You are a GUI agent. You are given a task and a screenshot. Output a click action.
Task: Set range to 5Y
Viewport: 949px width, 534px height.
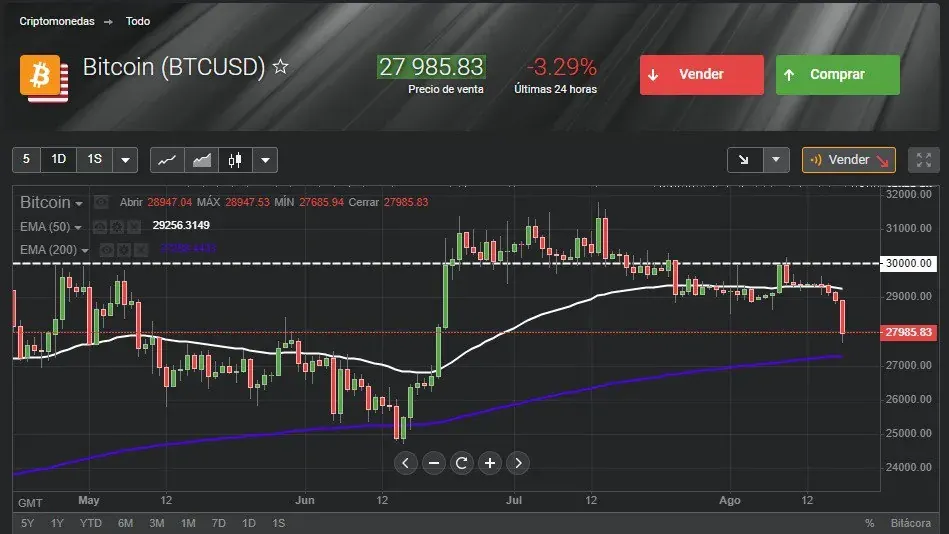point(27,523)
